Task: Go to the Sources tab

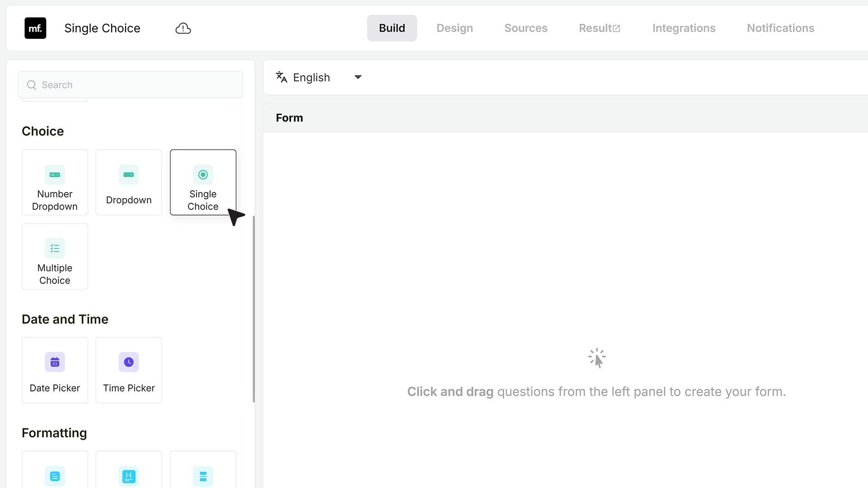Action: [526, 28]
